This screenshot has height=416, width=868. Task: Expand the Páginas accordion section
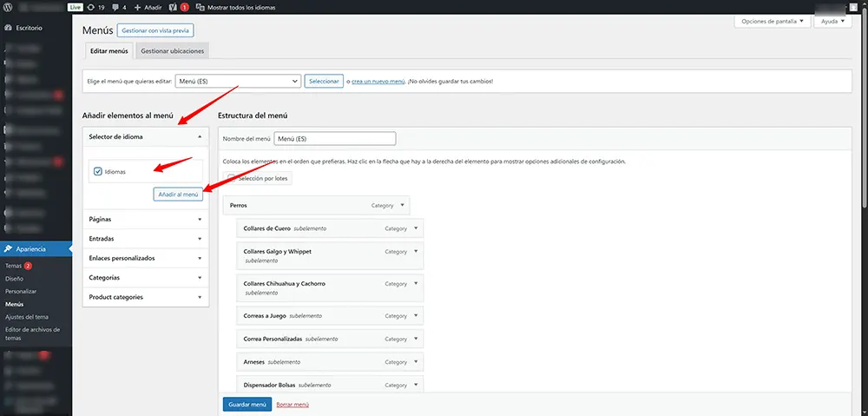[x=146, y=219]
